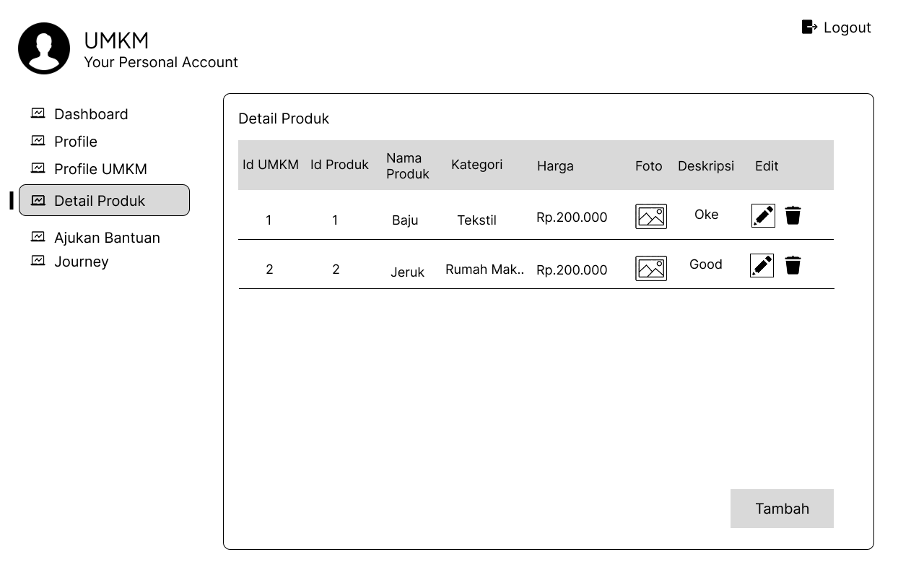Click the Deskripsi column header
Screen dimensions: 924x578
coord(706,166)
